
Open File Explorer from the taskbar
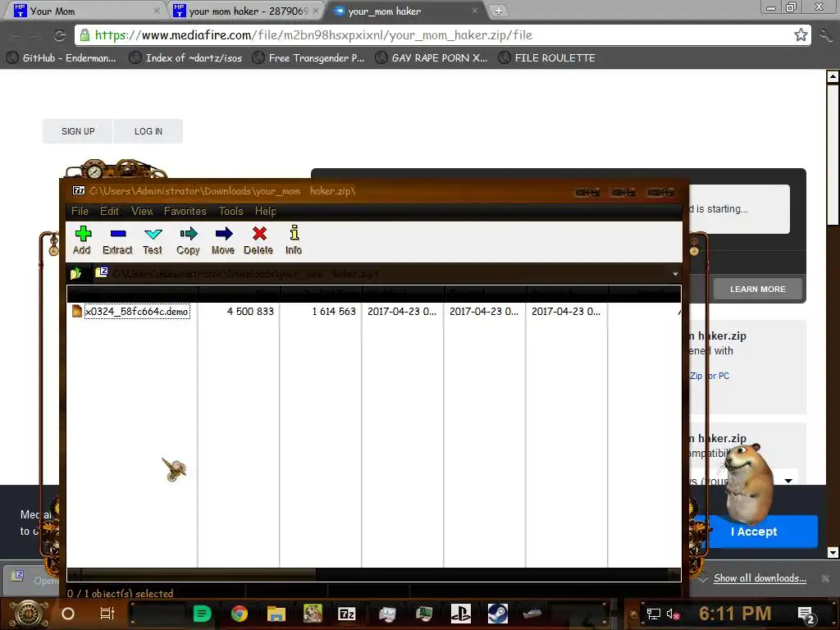pyautogui.click(x=276, y=614)
